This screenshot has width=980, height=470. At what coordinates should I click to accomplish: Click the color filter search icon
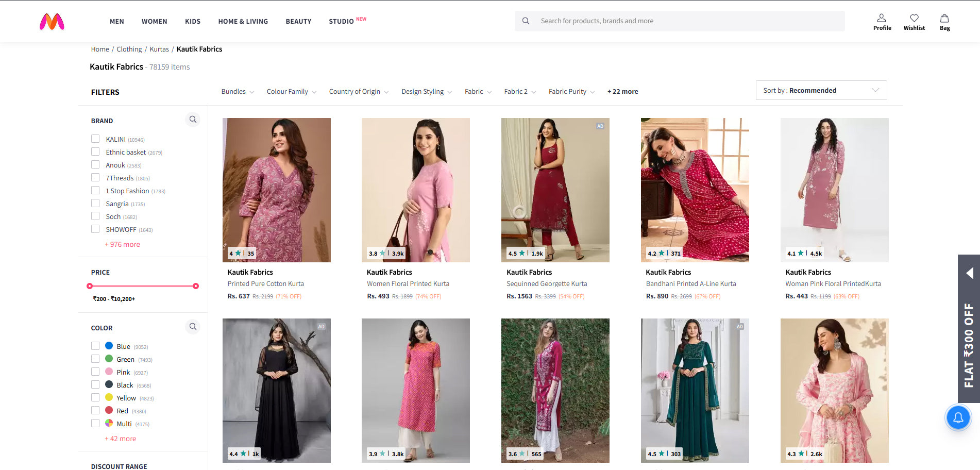tap(193, 327)
